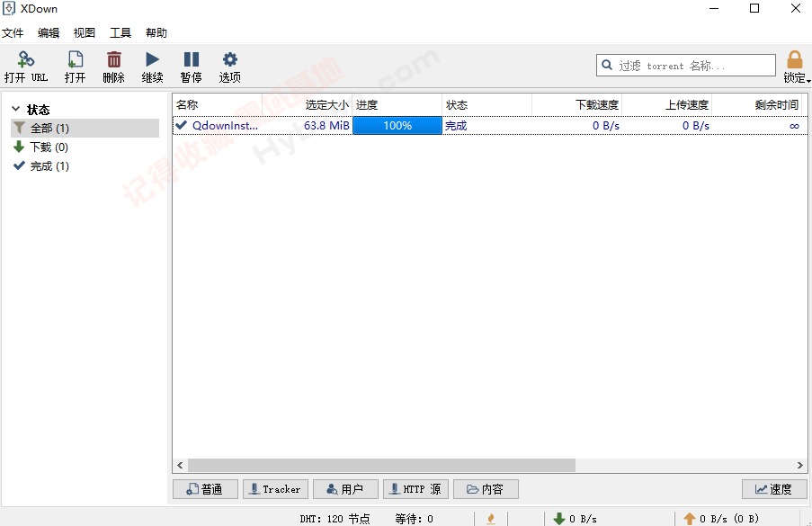The width and height of the screenshot is (812, 526).
Task: Click the search magnifier icon in the filter box
Action: coord(607,66)
